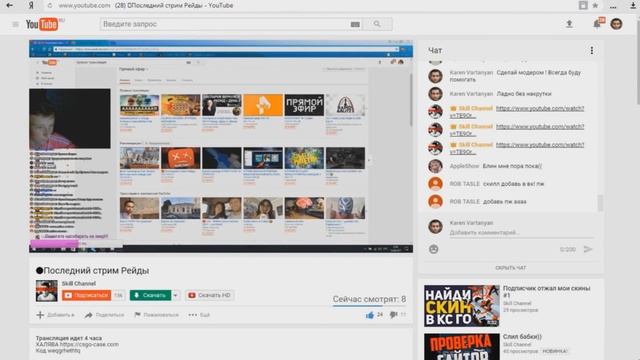The width and height of the screenshot is (640, 360).
Task: Send chat message arrow icon
Action: [588, 249]
